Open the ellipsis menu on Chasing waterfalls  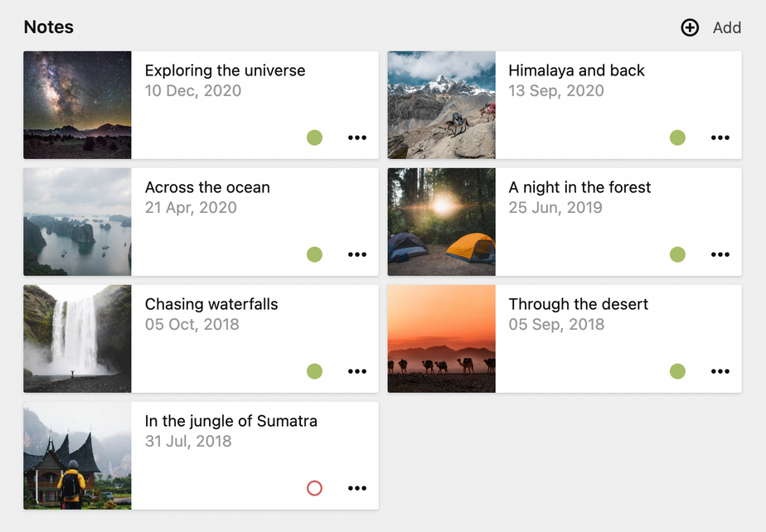tap(357, 371)
